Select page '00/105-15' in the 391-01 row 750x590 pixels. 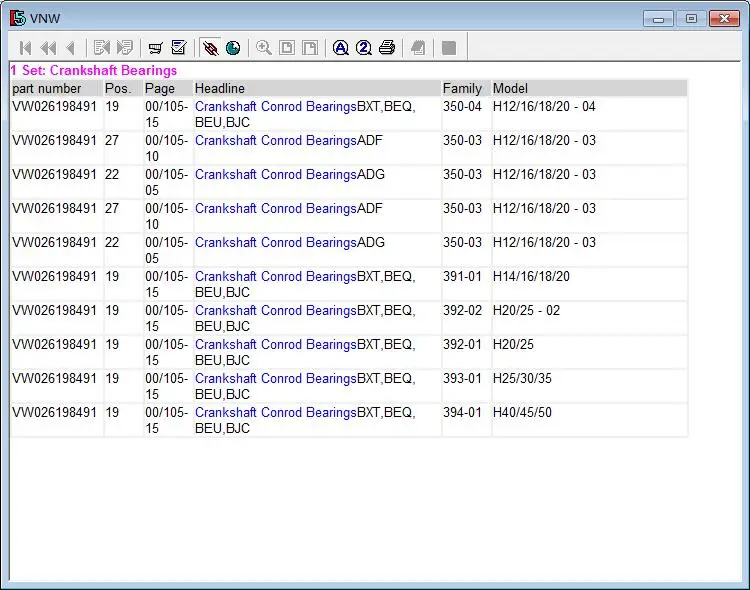click(x=166, y=284)
